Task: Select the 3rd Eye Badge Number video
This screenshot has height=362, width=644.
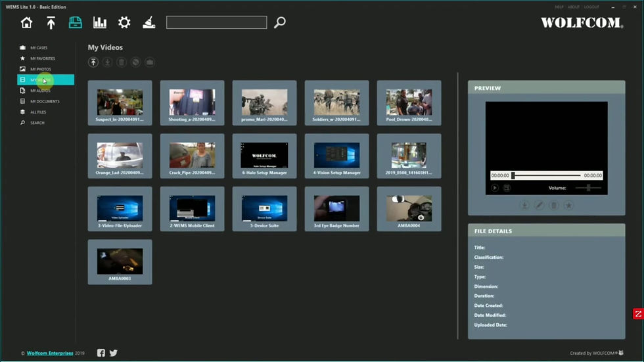Action: click(336, 209)
